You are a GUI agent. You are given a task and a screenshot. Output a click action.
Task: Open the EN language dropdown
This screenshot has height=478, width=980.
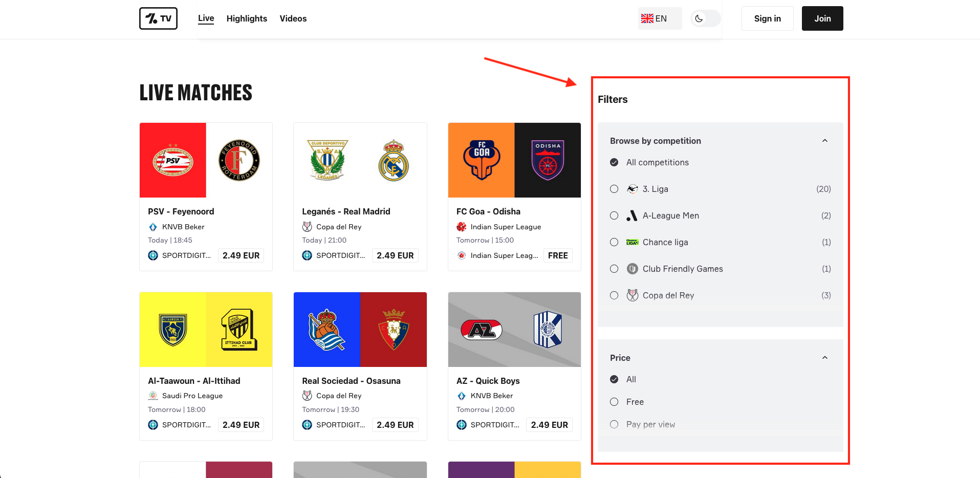coord(659,18)
